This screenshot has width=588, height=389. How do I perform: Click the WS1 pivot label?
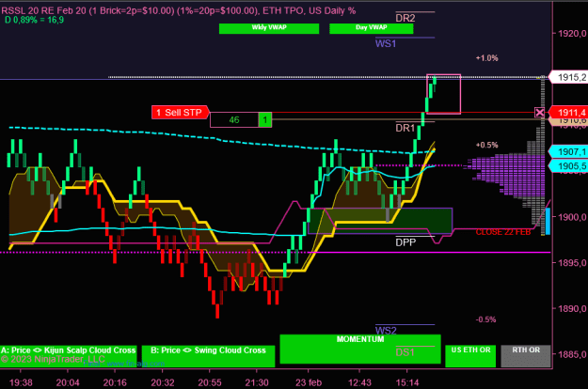[386, 43]
